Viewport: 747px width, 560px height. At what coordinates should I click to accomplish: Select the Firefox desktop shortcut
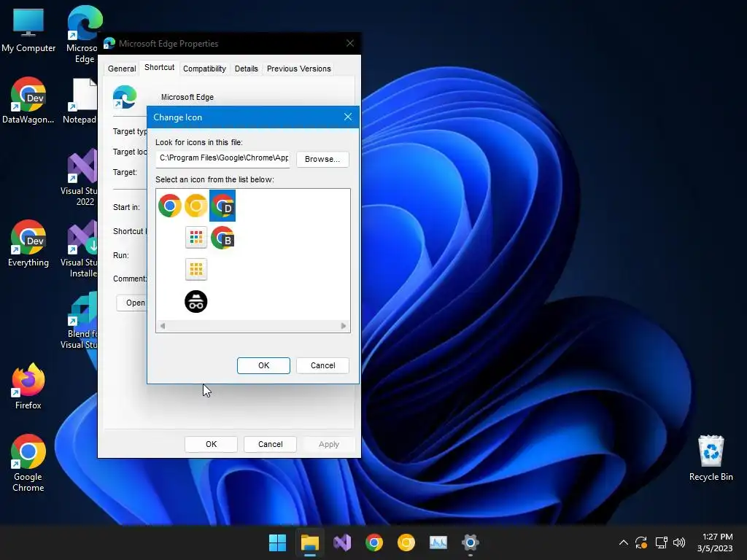[x=28, y=386]
